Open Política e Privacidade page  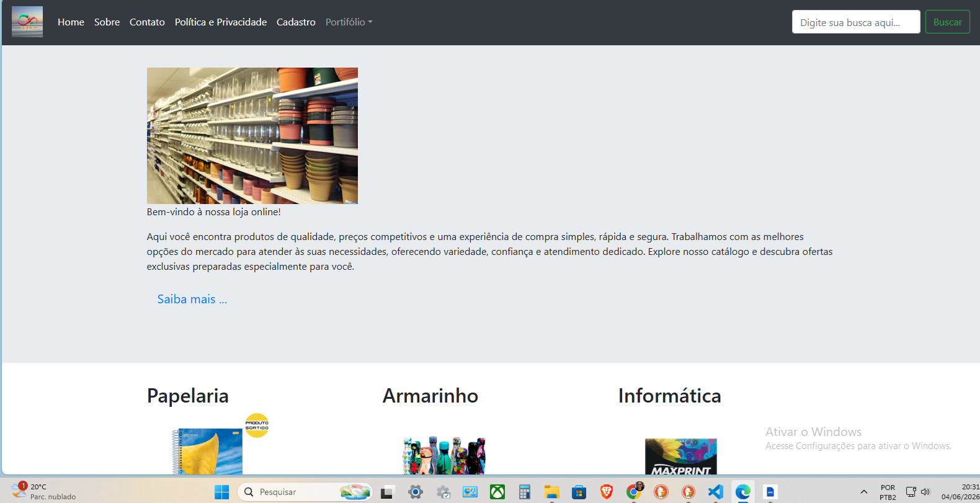(x=221, y=22)
